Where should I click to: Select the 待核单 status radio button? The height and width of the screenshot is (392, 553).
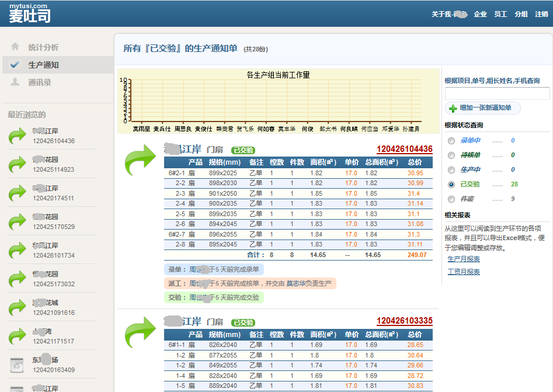coord(451,155)
